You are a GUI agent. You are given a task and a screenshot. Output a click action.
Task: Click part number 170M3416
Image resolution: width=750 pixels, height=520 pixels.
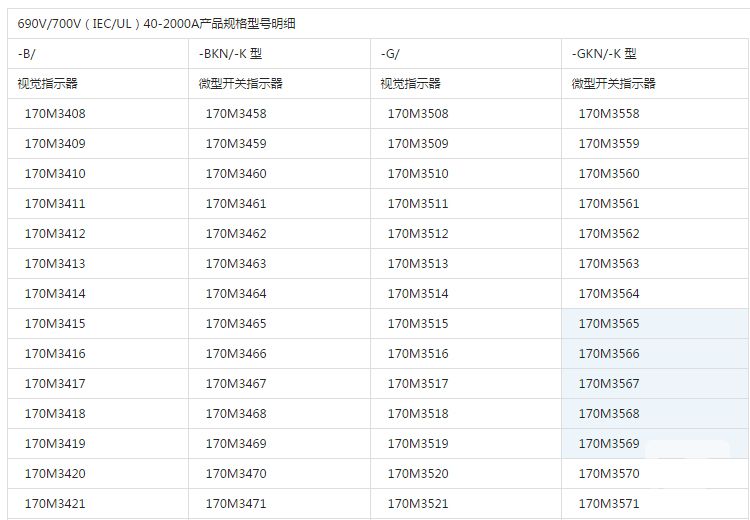55,353
